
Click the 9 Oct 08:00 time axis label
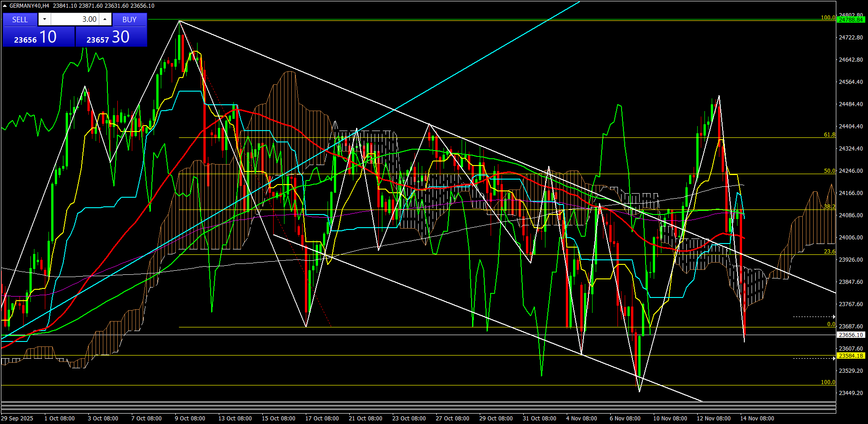tap(190, 419)
